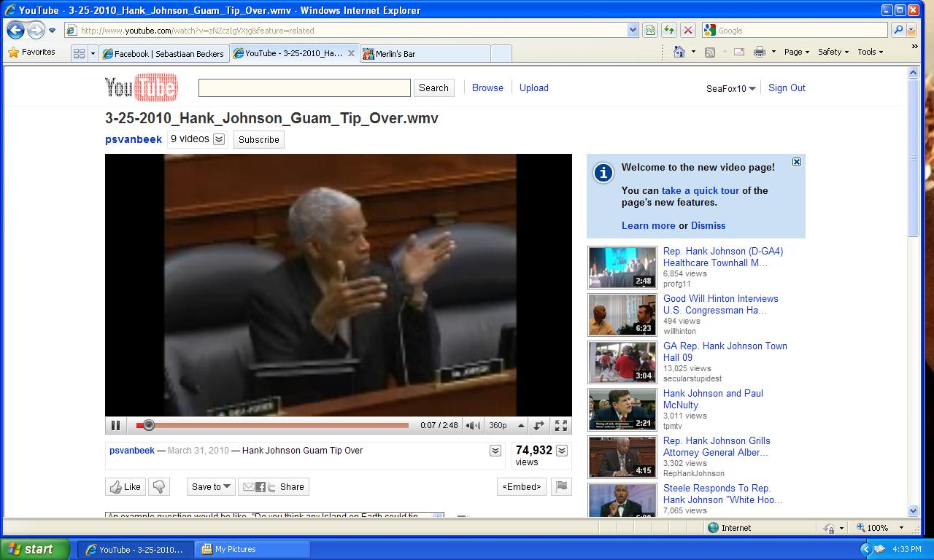Open the Quick Tabs grid icon

coord(80,53)
